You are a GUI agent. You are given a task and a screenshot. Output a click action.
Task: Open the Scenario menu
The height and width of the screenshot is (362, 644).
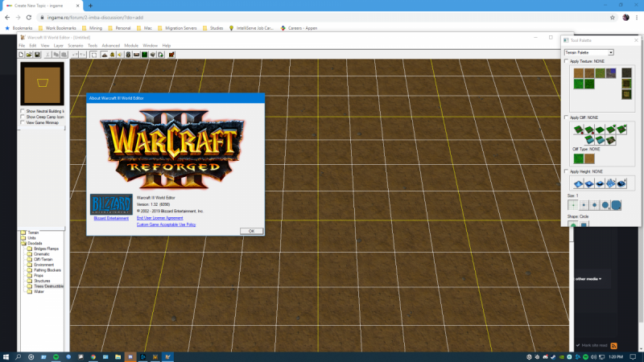76,46
